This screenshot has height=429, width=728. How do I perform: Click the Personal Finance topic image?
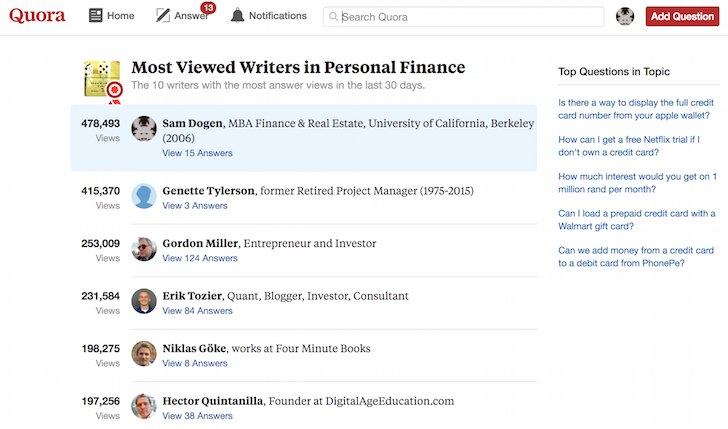[x=102, y=79]
